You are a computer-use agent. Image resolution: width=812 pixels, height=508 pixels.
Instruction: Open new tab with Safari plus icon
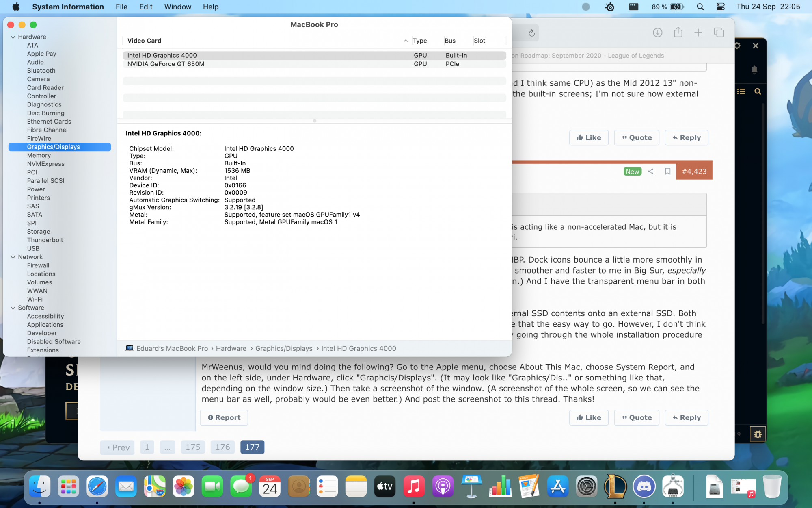click(698, 33)
